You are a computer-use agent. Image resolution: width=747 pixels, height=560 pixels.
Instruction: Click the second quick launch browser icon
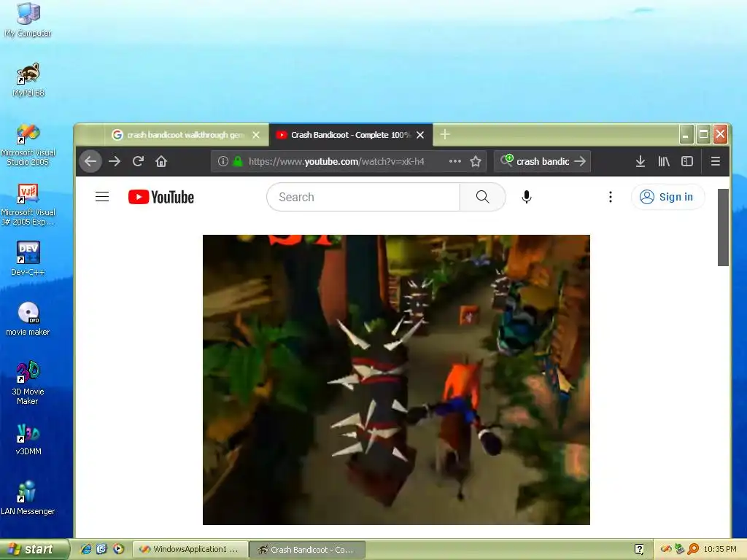tap(102, 549)
